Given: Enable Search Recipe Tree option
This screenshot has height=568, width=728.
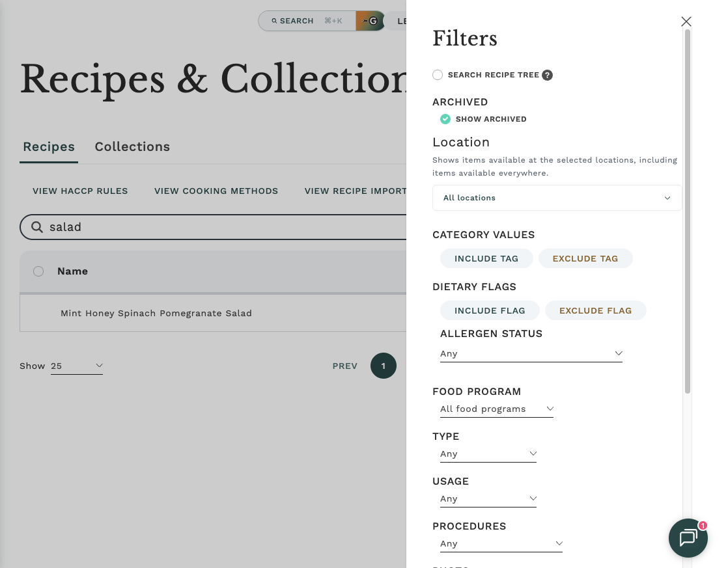Looking at the screenshot, I should coord(438,75).
